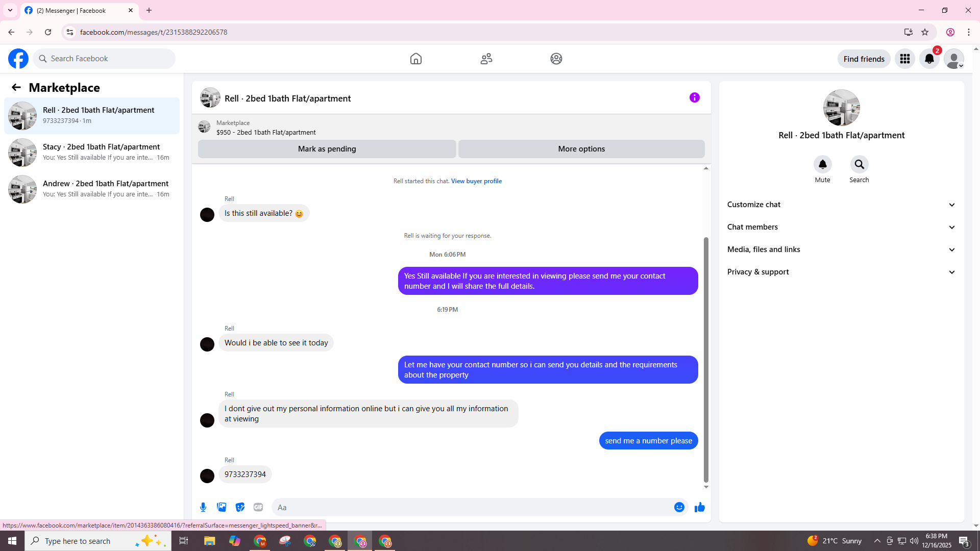The image size is (980, 551).
Task: Open a new browser tab
Action: pyautogui.click(x=149, y=10)
